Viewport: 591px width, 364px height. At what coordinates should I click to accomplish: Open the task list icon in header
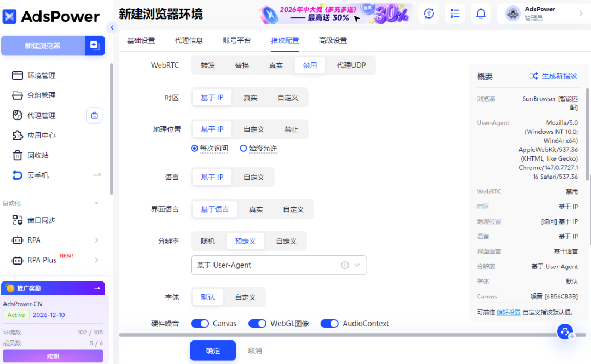coord(455,14)
